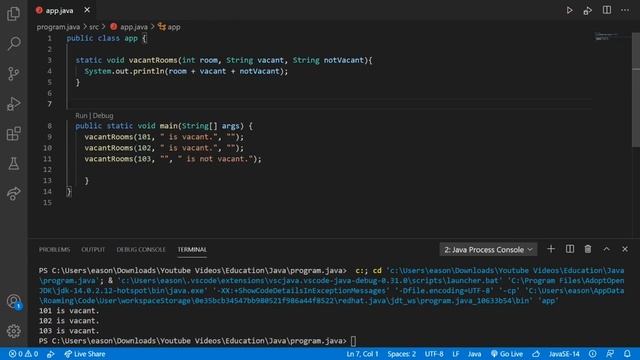Click line number 8 in the gutter
The width and height of the screenshot is (640, 360).
(49, 126)
